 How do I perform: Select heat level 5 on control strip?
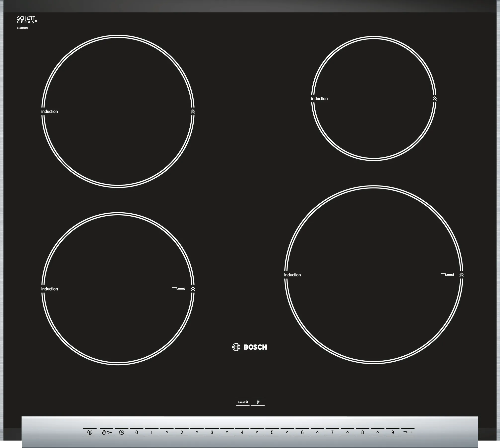272,432
